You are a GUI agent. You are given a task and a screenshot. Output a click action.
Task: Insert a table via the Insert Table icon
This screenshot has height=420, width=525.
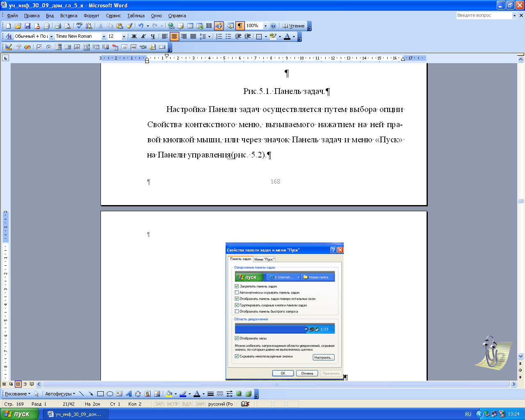point(190,26)
